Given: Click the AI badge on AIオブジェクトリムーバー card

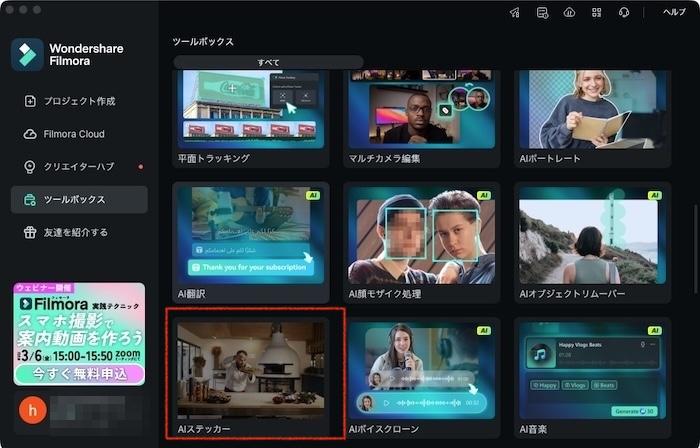Looking at the screenshot, I should pyautogui.click(x=654, y=195).
